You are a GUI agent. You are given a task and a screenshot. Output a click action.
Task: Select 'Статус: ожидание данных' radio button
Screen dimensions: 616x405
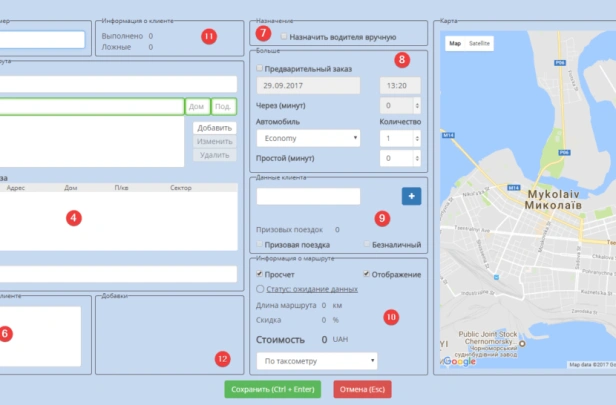coord(261,288)
